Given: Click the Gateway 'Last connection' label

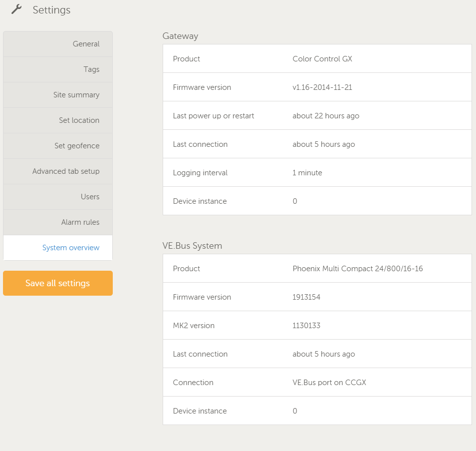Looking at the screenshot, I should coord(200,144).
